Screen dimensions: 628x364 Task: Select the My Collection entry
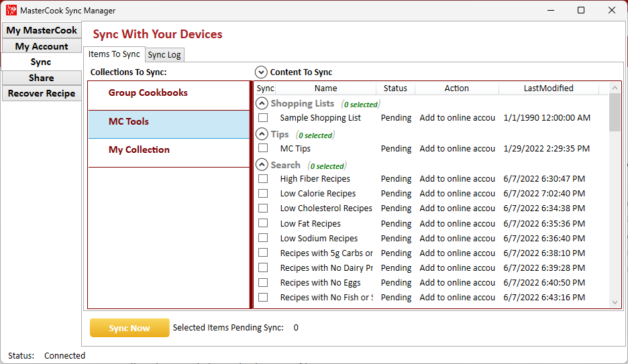pyautogui.click(x=168, y=153)
